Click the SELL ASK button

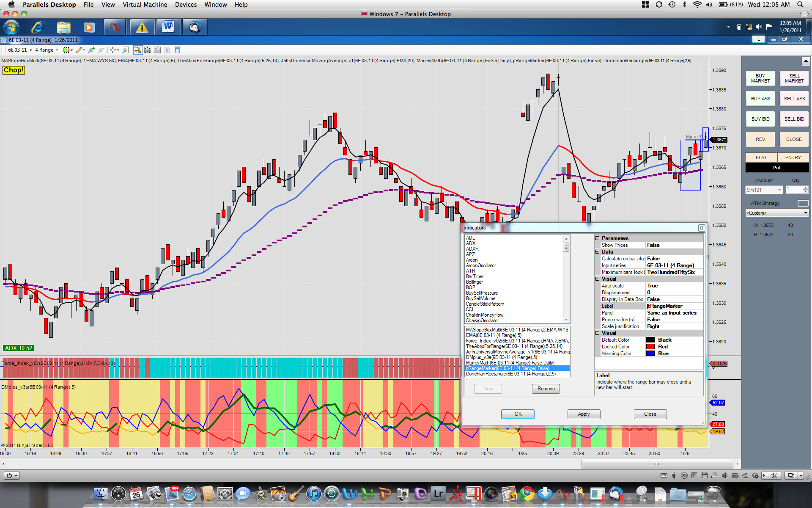click(794, 99)
